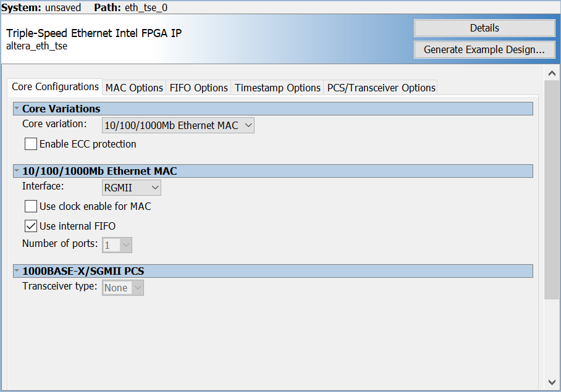Click the Number of ports label
561x392 pixels.
(x=60, y=243)
